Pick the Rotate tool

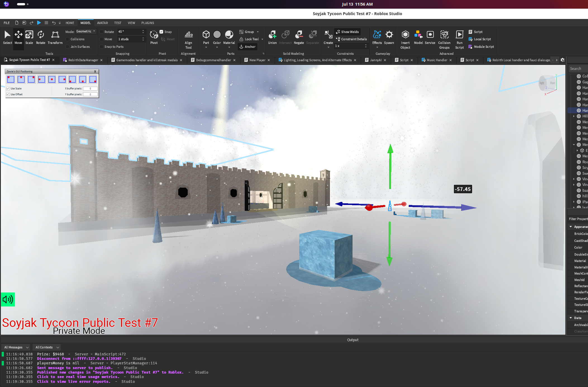click(x=41, y=37)
